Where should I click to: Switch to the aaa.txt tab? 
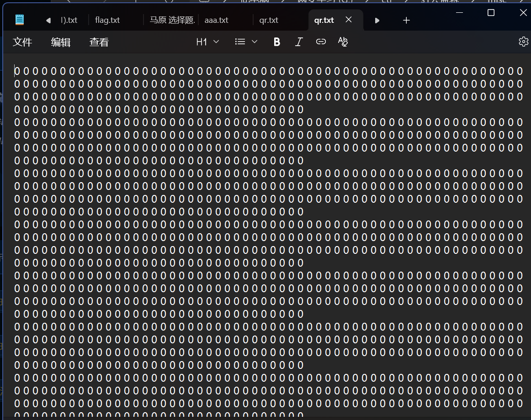pyautogui.click(x=216, y=21)
